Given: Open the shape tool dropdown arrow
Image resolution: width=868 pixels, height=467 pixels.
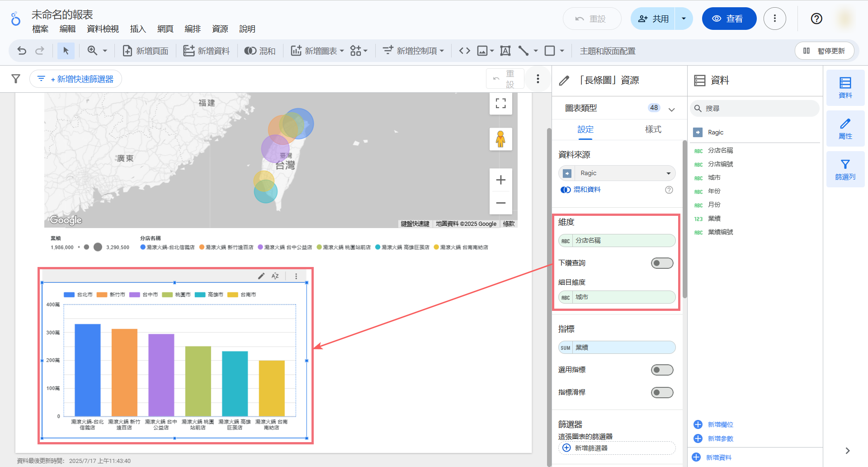Looking at the screenshot, I should (x=562, y=51).
